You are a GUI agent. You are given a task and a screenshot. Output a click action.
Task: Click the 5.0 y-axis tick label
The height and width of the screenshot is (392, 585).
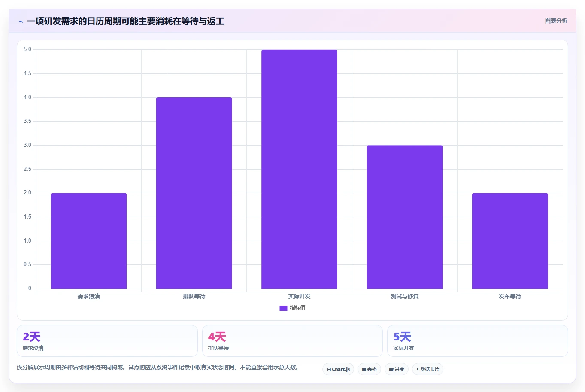pyautogui.click(x=27, y=49)
